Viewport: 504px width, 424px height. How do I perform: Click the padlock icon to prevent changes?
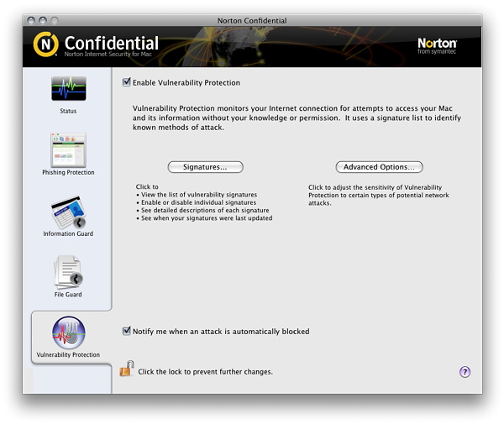pos(126,369)
